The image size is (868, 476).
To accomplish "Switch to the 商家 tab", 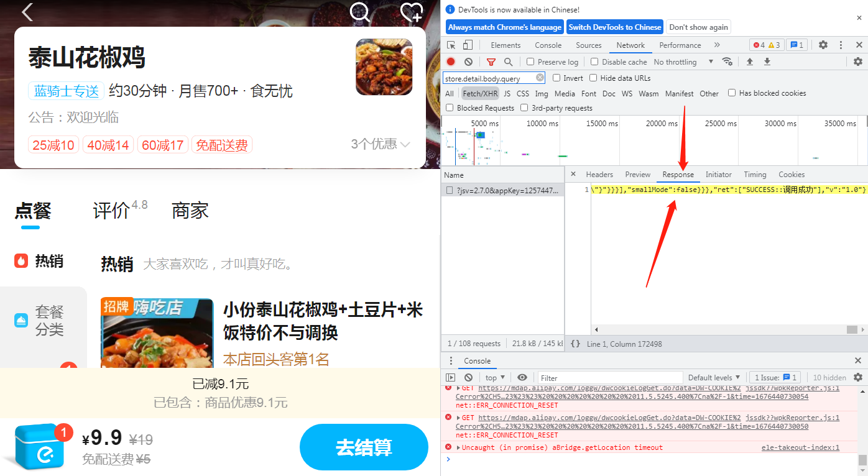I will click(x=190, y=210).
